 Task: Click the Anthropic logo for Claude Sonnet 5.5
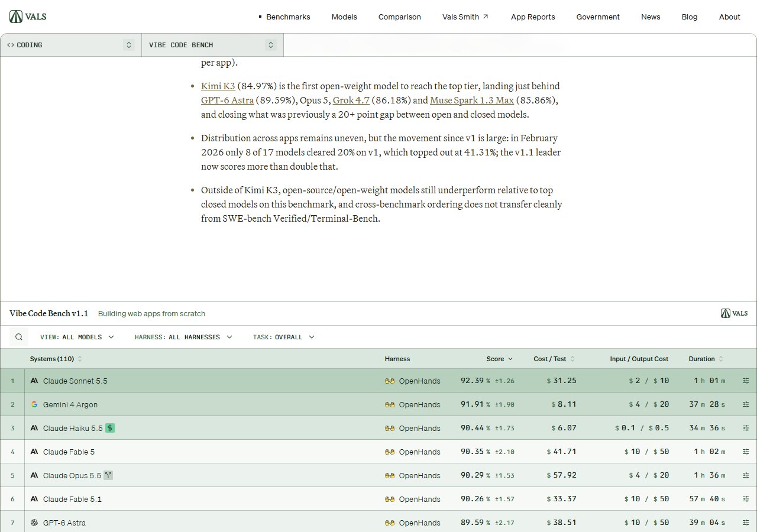[x=34, y=381]
